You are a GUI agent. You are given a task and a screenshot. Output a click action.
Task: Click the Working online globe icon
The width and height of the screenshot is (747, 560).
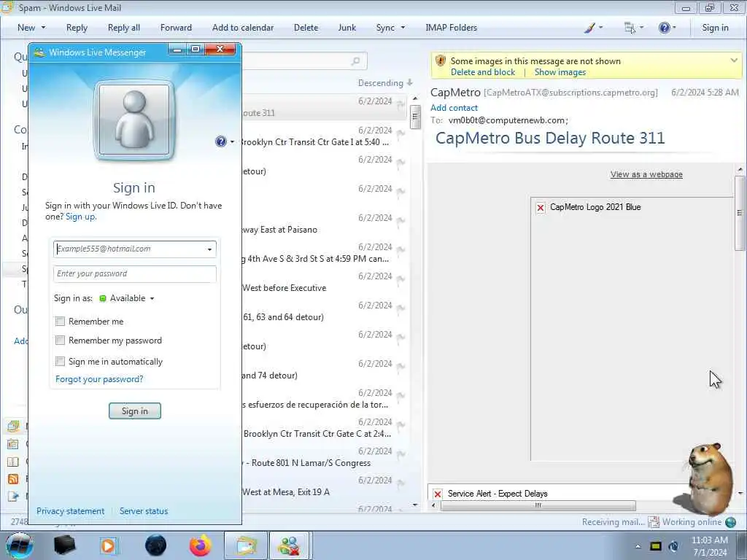click(x=730, y=522)
